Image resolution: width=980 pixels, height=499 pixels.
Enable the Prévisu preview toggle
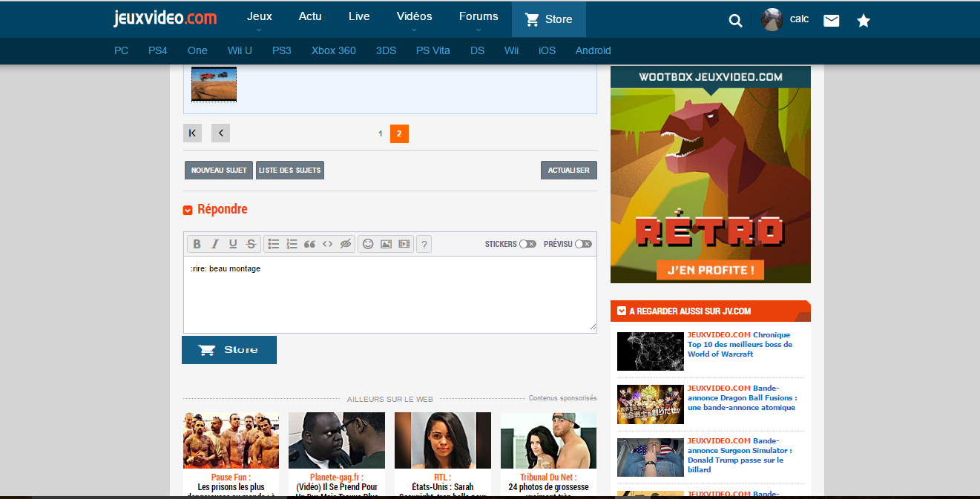coord(583,244)
